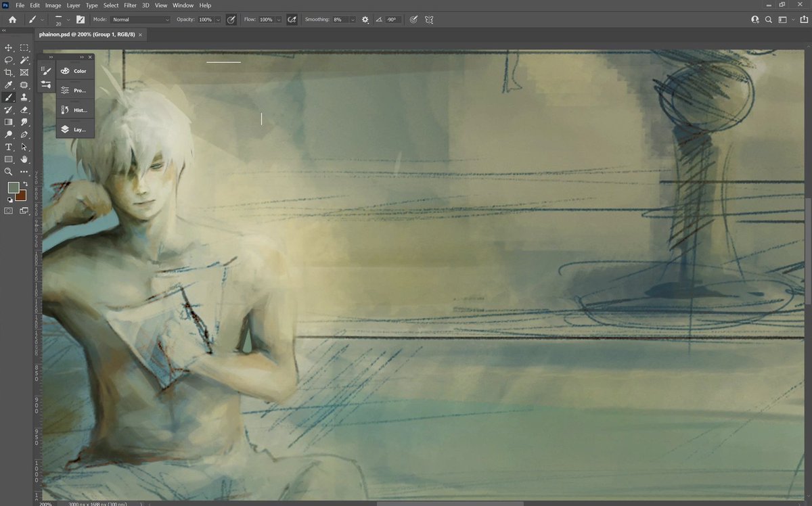Select the Zoom tool in the toolbox

(9, 172)
